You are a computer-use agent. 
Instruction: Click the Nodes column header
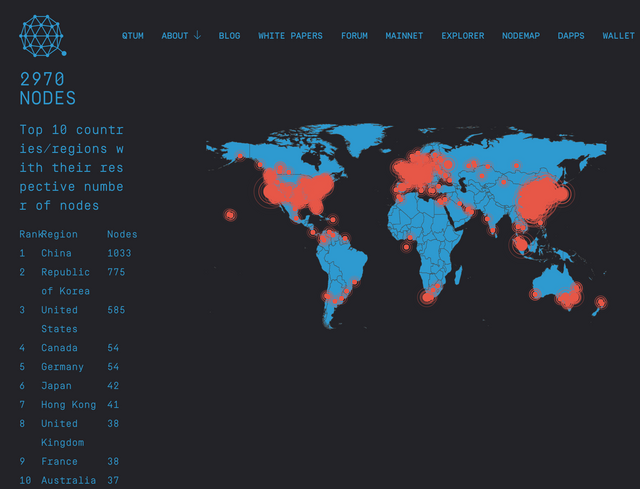122,234
